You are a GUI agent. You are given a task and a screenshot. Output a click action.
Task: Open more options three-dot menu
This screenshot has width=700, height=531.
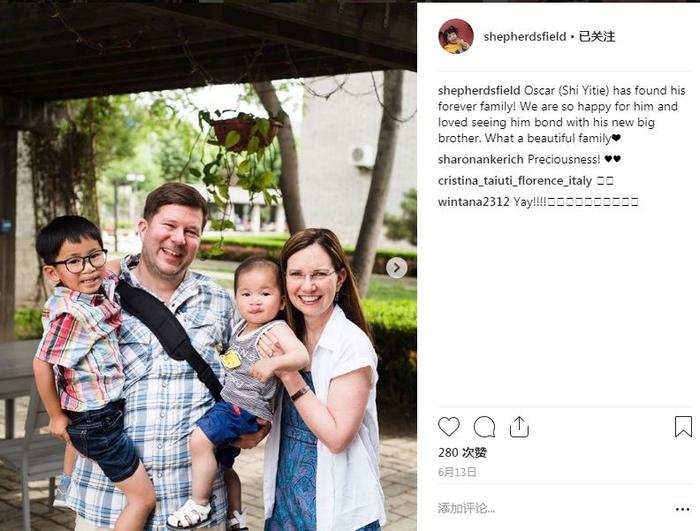tap(683, 509)
